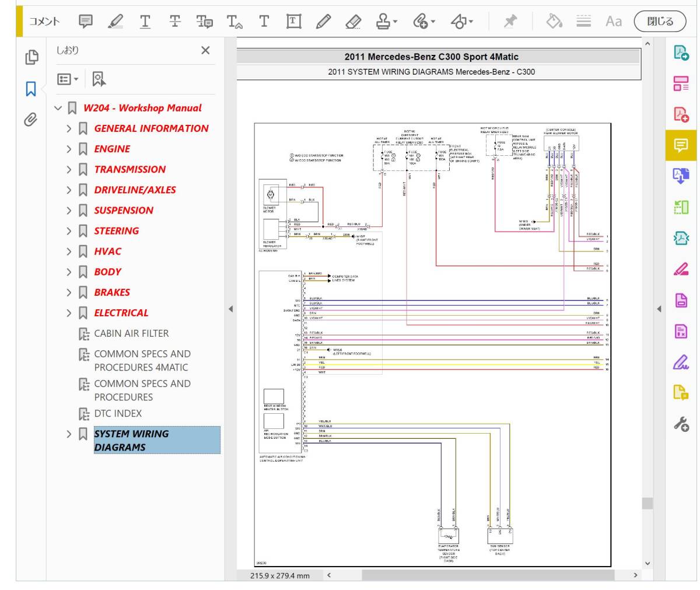Open the attachments paperclip panel
The height and width of the screenshot is (590, 700).
point(32,120)
